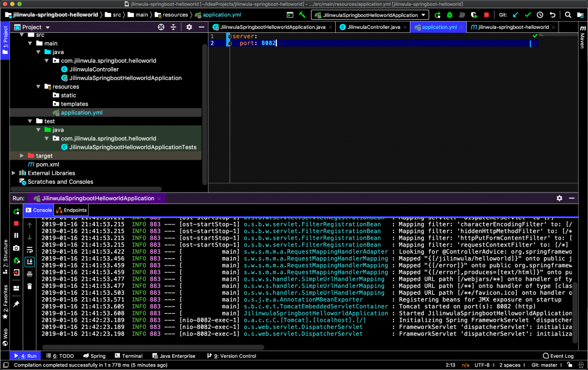Stop the running application from the top toolbar

pos(486,15)
